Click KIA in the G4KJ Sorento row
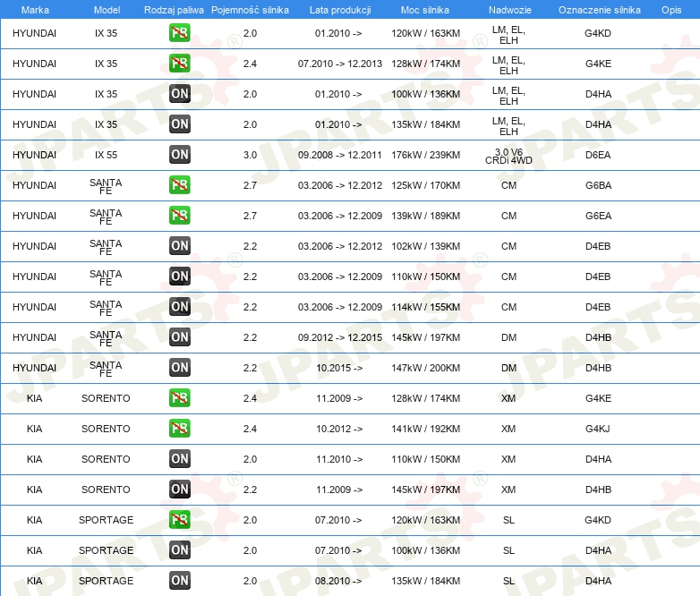Screen dimensions: 700x596 coord(34,429)
